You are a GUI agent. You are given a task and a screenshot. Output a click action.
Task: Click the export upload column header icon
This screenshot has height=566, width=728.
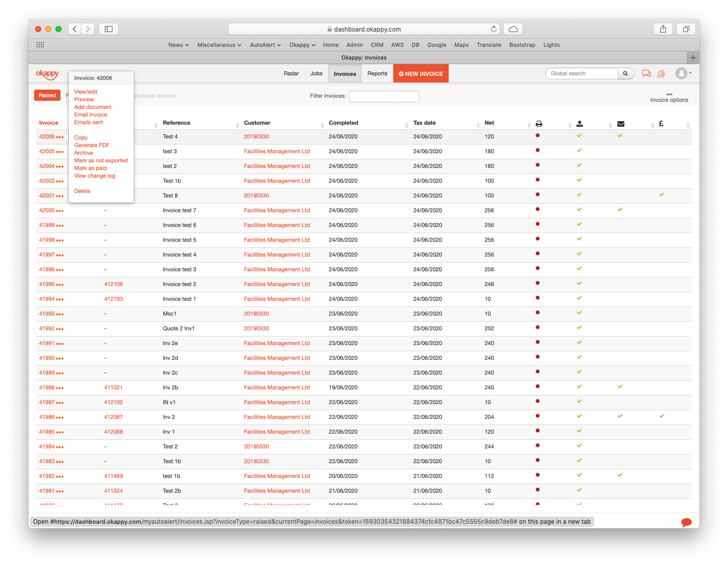[x=579, y=124]
